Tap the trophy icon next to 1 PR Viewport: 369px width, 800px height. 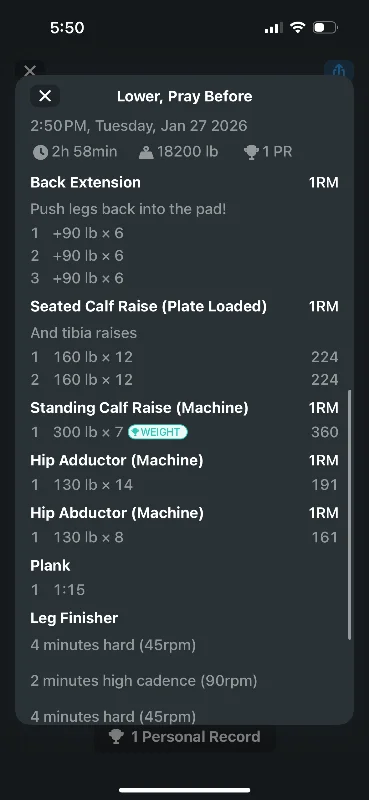tap(251, 152)
